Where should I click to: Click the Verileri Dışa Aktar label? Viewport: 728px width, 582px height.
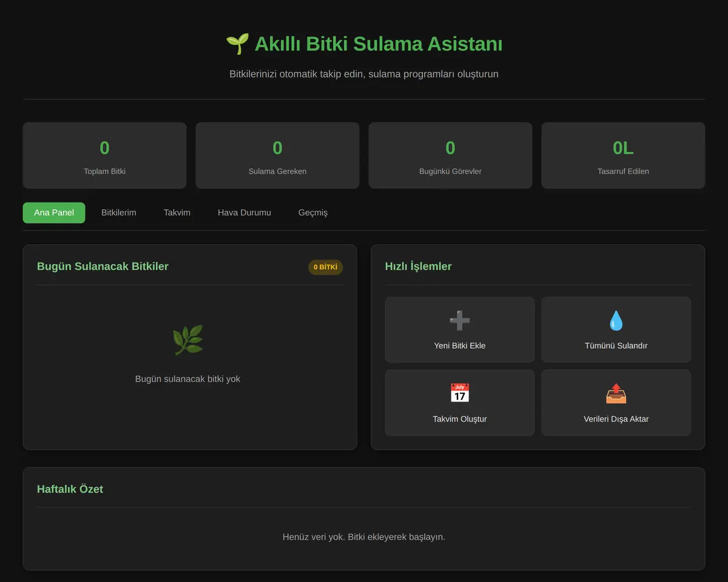(616, 419)
